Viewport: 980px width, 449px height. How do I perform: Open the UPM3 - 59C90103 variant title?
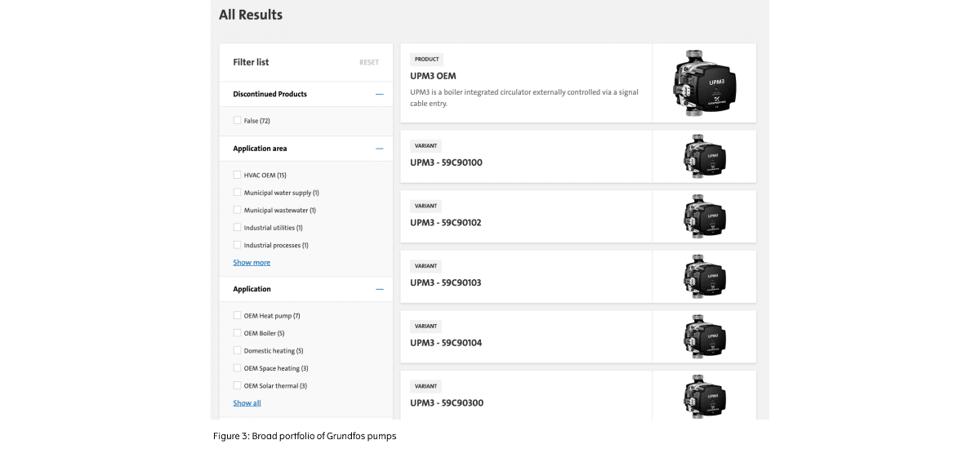(446, 282)
